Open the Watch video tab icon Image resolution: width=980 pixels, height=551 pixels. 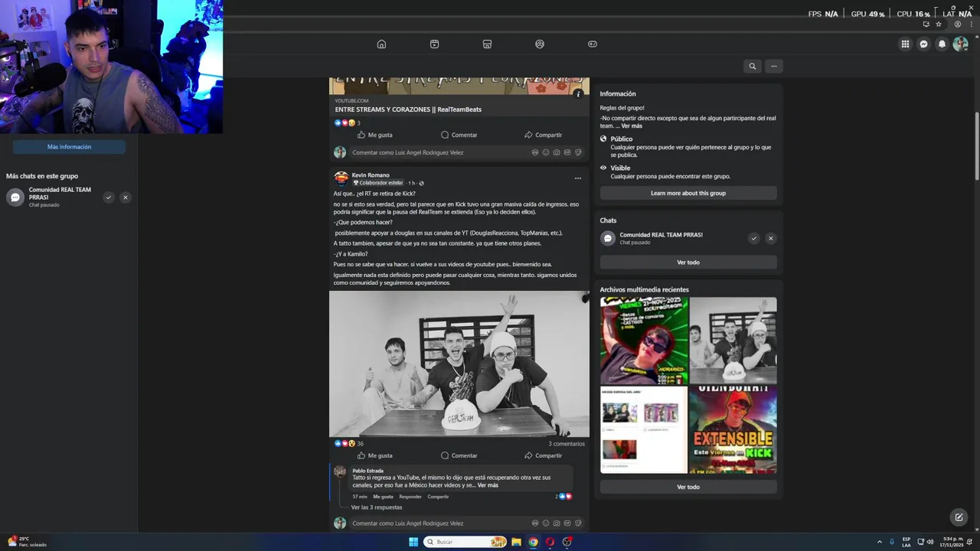click(x=434, y=44)
